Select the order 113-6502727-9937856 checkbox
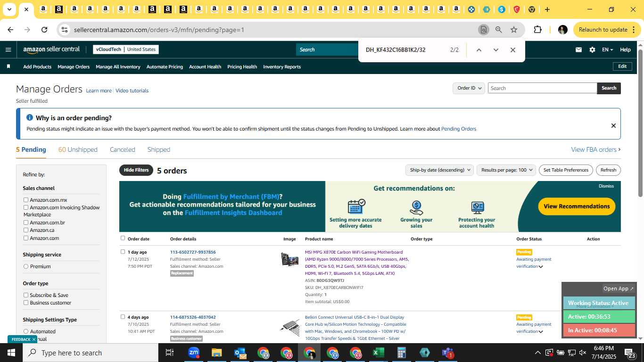644x362 pixels. click(x=123, y=252)
